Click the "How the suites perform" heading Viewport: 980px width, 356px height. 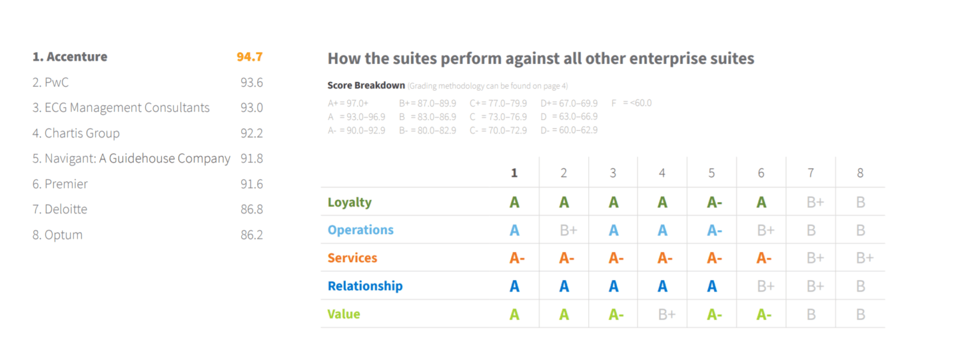tap(540, 59)
